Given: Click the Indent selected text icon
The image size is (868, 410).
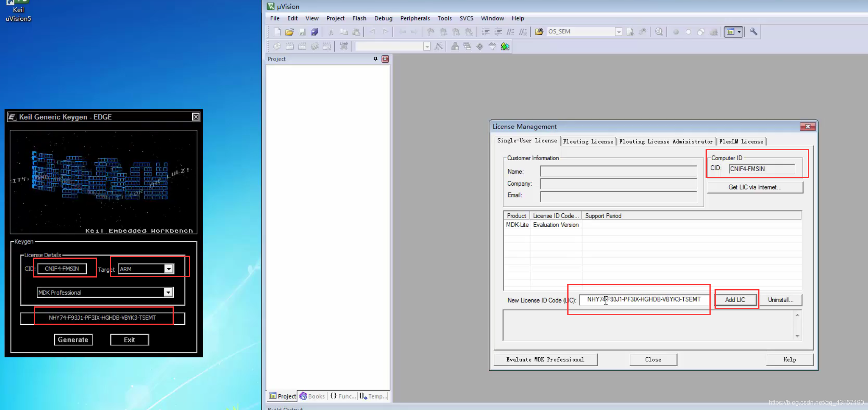Looking at the screenshot, I should click(485, 32).
